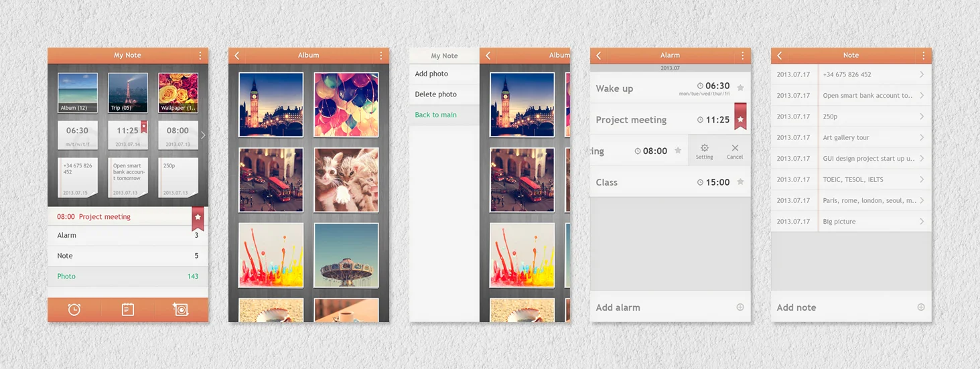The image size is (980, 369).
Task: Toggle the starred ribbon on Project meeting alarm
Action: tap(740, 117)
